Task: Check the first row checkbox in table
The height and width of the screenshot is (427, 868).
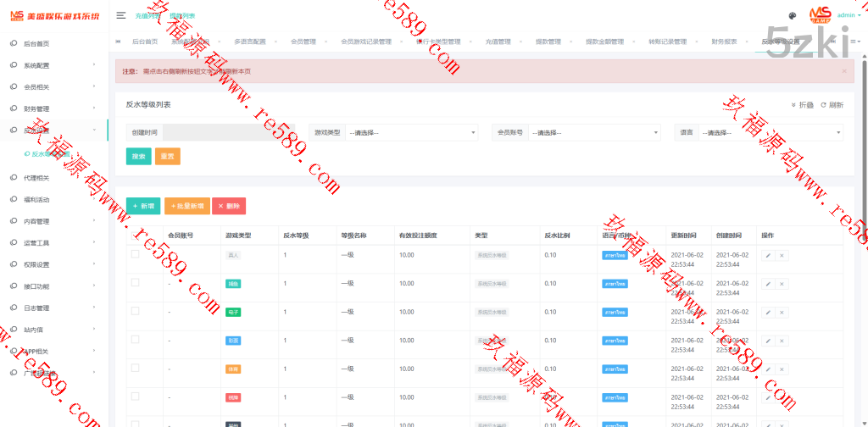Action: pos(135,254)
